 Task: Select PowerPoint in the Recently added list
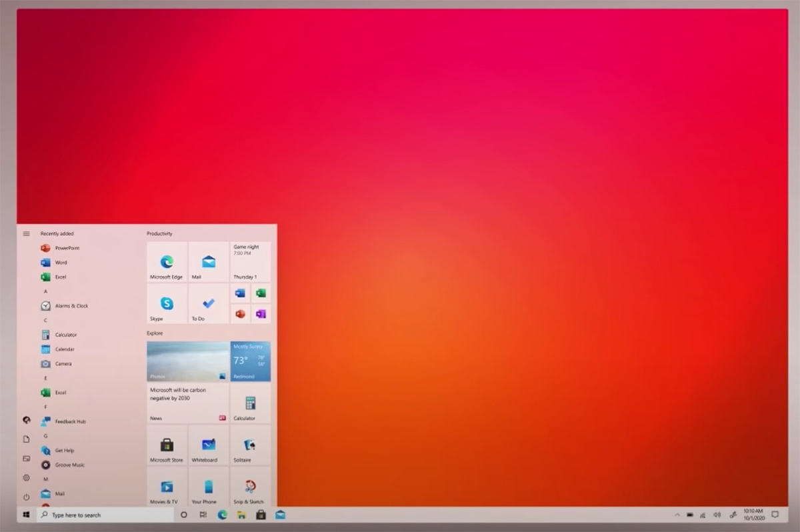click(67, 248)
